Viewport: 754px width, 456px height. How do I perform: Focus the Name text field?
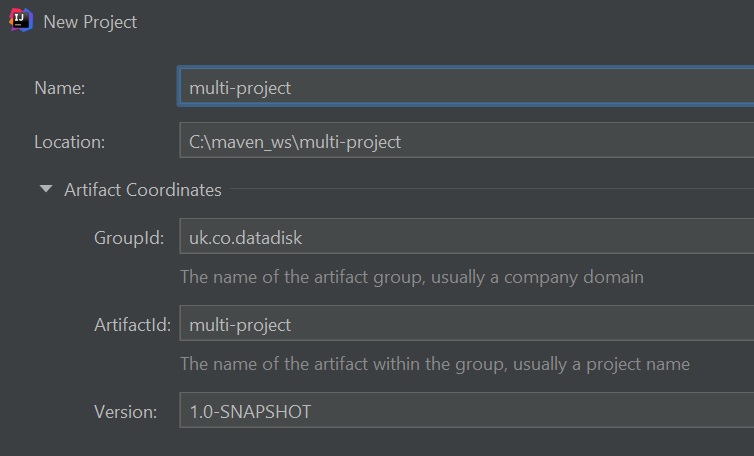465,87
